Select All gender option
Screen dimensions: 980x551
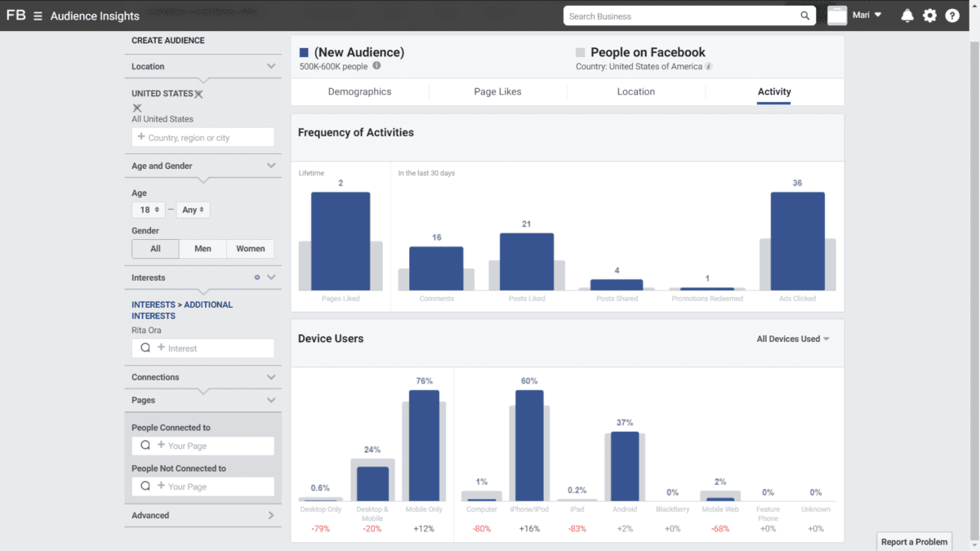[155, 249]
